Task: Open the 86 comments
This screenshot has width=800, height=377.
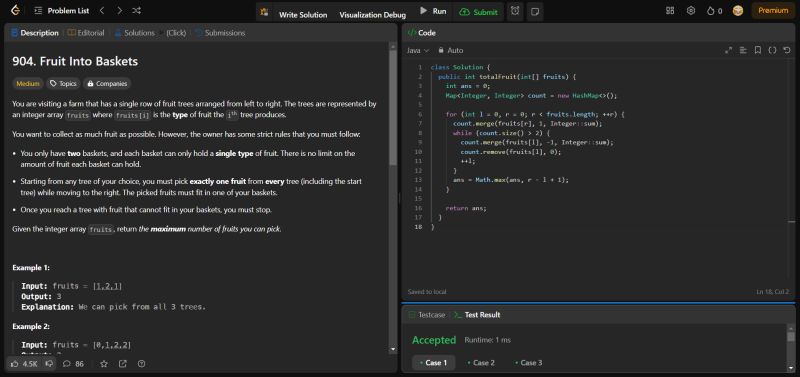Action: click(73, 364)
